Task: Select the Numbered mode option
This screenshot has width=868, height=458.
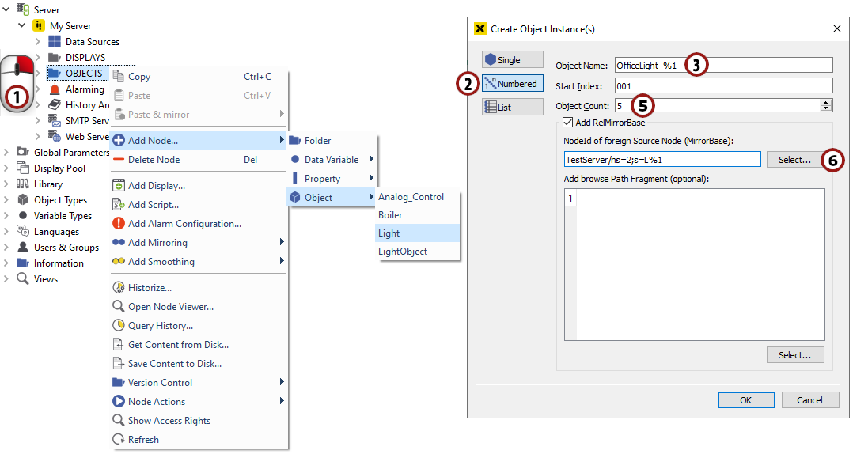Action: [512, 84]
